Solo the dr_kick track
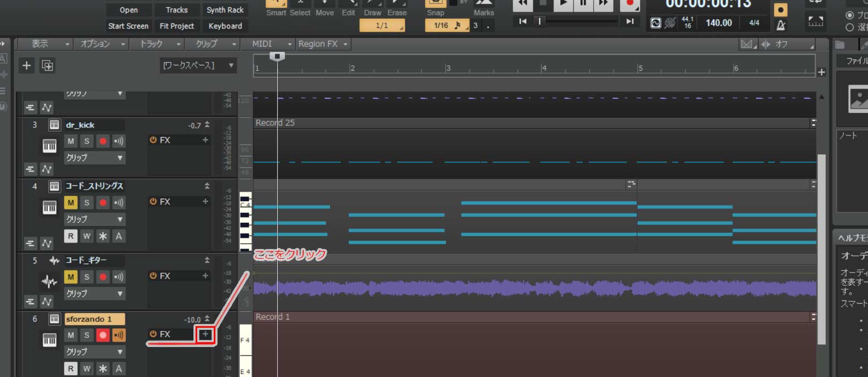This screenshot has width=868, height=377. [x=86, y=141]
